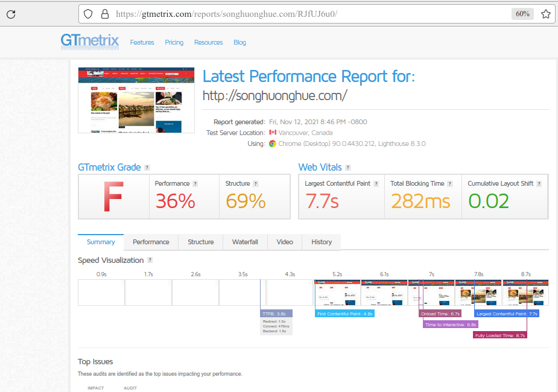Viewport: 558px width, 392px height.
Task: Open the Performance score help icon
Action: point(195,184)
